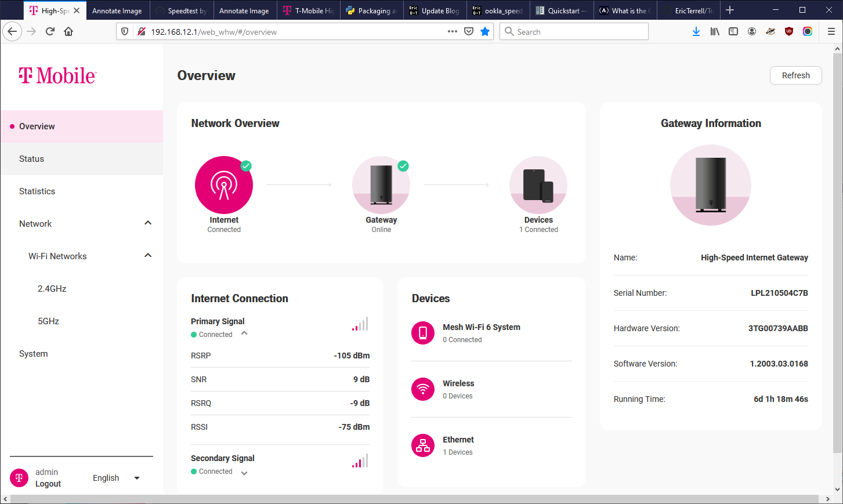Collapse Primary Signal details chevron
The height and width of the screenshot is (504, 843).
tap(244, 333)
